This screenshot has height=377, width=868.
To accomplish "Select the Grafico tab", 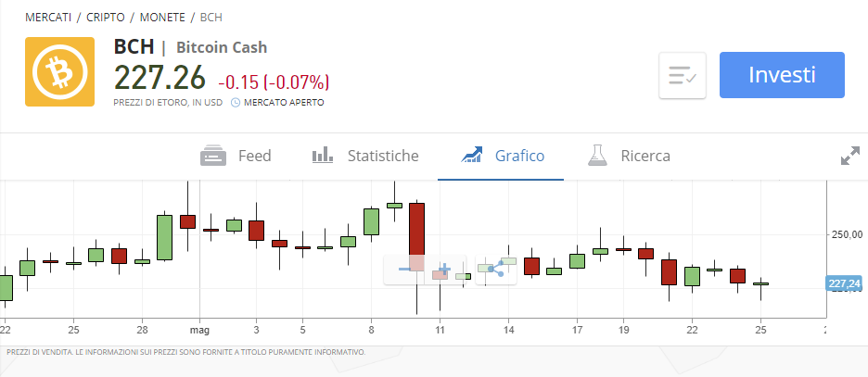I will pos(503,156).
